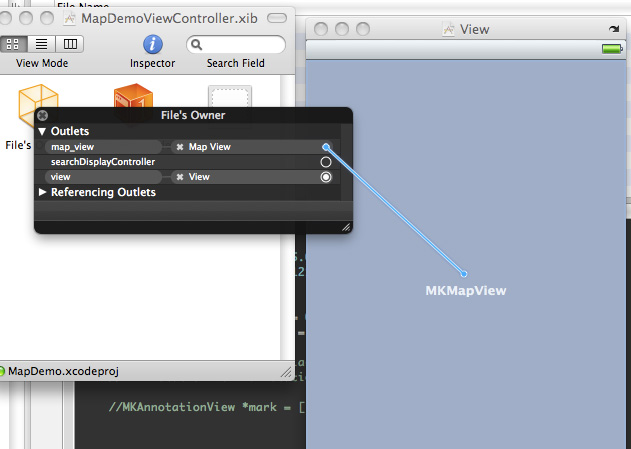This screenshot has width=631, height=449.
Task: Switch to icon view mode
Action: pyautogui.click(x=15, y=44)
